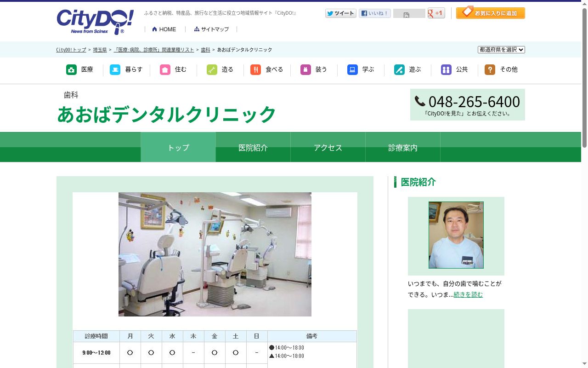Screen dimensions: 588x368
Task: Follow the CityDO!トップ breadcrumb link
Action: [71, 50]
